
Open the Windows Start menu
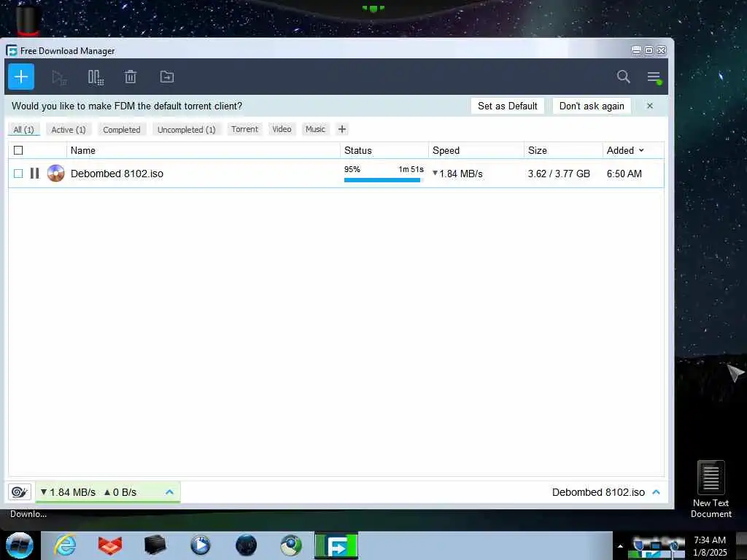coord(19,545)
